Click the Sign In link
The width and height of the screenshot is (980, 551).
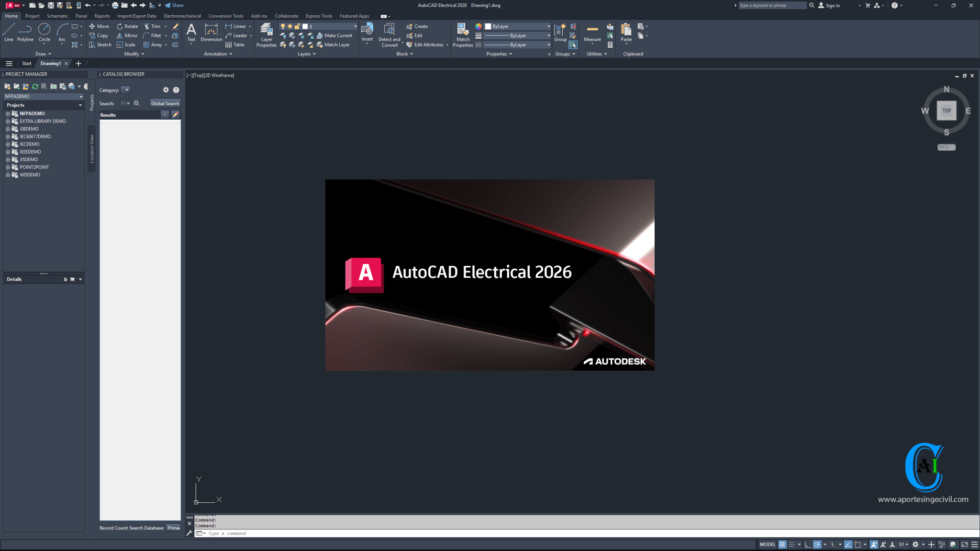pyautogui.click(x=833, y=5)
